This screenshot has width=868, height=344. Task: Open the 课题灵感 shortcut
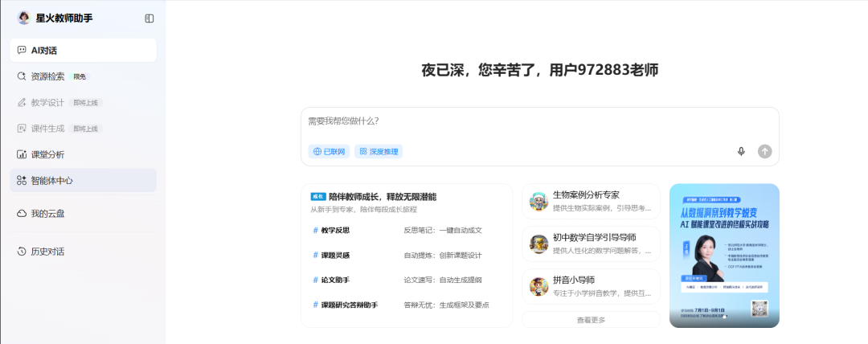(x=335, y=256)
